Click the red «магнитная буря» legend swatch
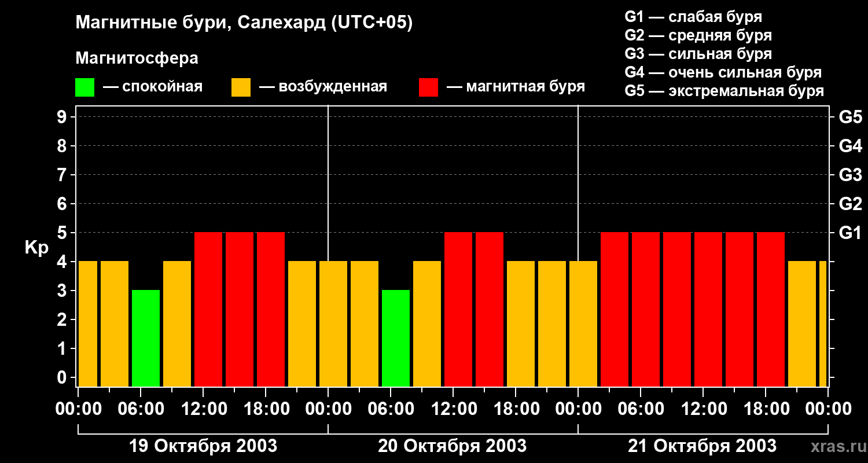The image size is (868, 463). [x=429, y=87]
